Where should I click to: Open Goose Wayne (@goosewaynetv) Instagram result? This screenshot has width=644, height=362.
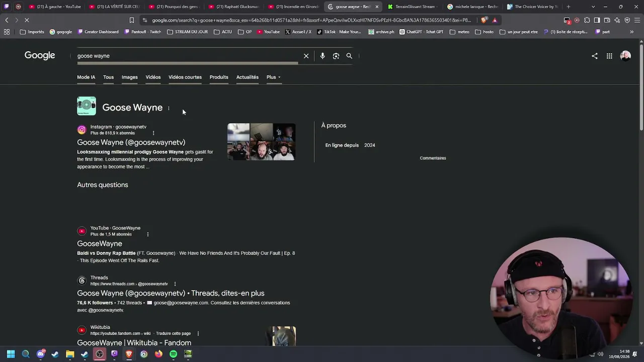[x=131, y=142]
